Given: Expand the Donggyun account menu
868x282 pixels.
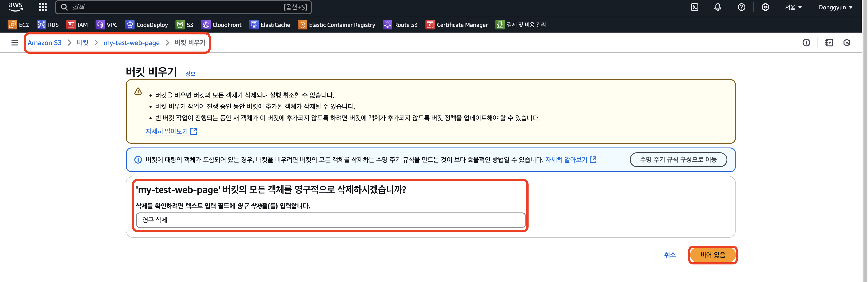Looking at the screenshot, I should click(835, 7).
